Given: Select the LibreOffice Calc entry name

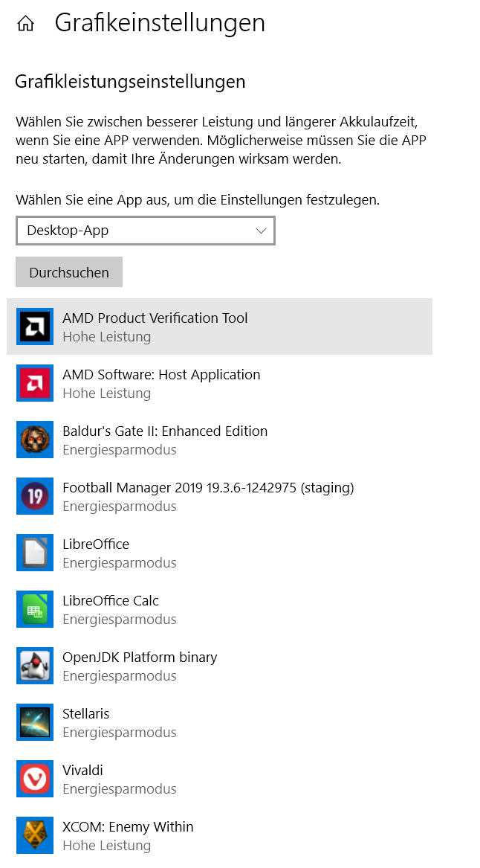Looking at the screenshot, I should coord(111,601).
